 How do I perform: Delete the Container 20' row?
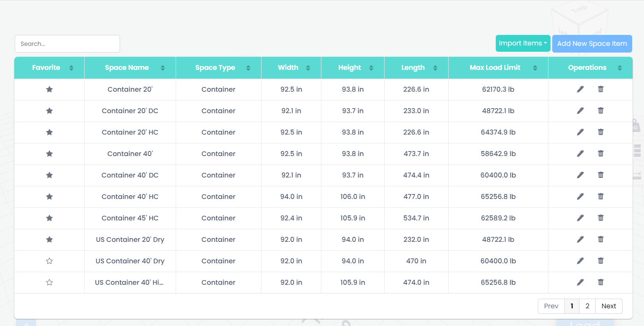pos(601,89)
